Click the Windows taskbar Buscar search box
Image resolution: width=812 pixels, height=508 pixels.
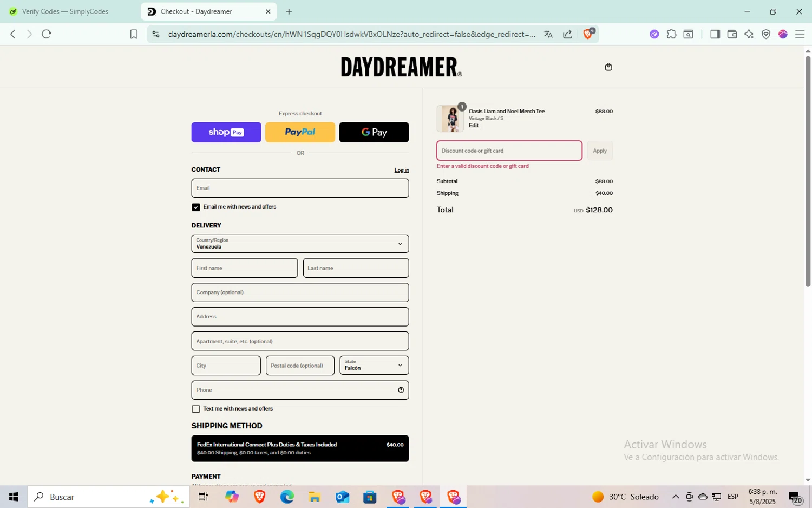109,497
